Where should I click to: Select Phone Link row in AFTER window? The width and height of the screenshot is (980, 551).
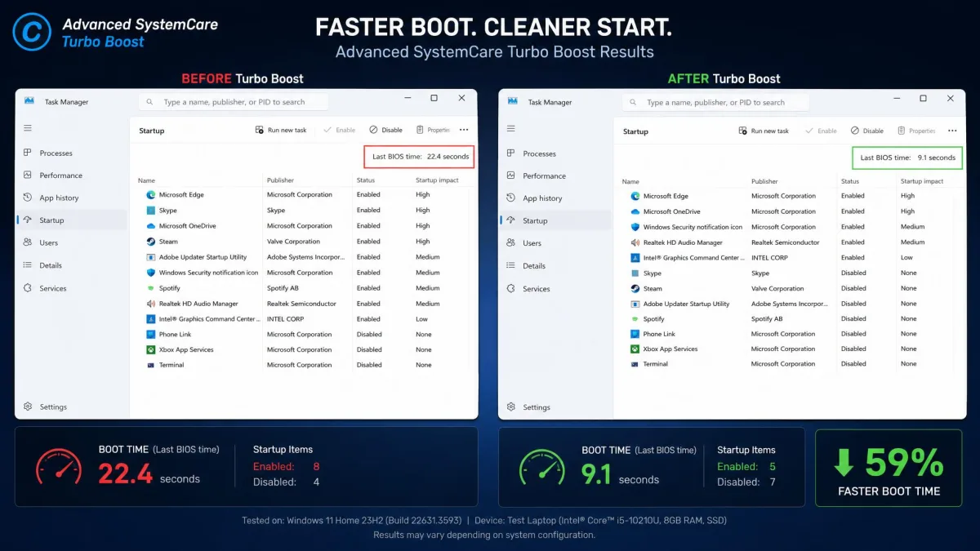(x=789, y=334)
